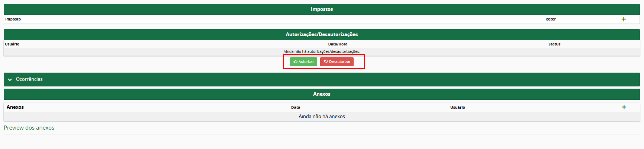Open the Preview dos anexos link
The height and width of the screenshot is (149, 644).
pos(29,128)
